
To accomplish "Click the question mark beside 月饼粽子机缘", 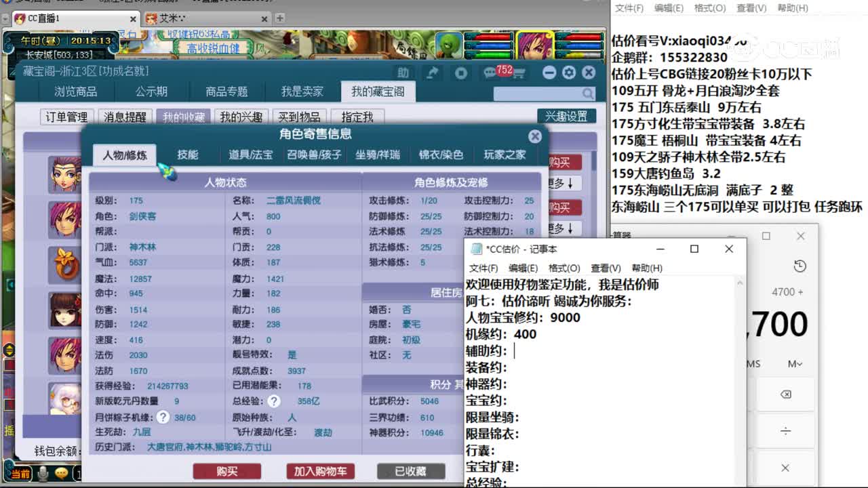I will [163, 418].
